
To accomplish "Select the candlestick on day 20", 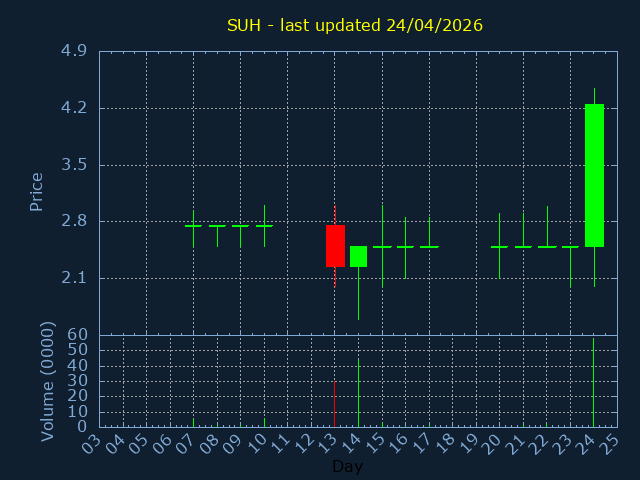I will pos(499,246).
